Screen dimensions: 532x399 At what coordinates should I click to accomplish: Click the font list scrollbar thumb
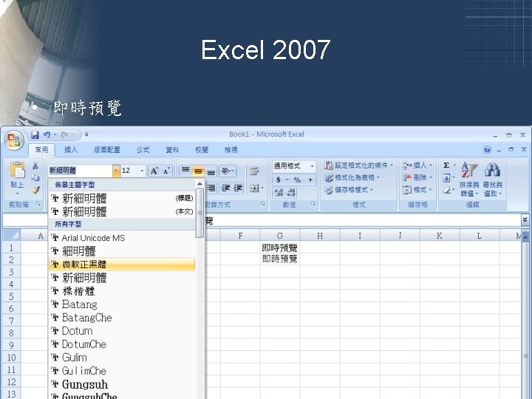199,213
